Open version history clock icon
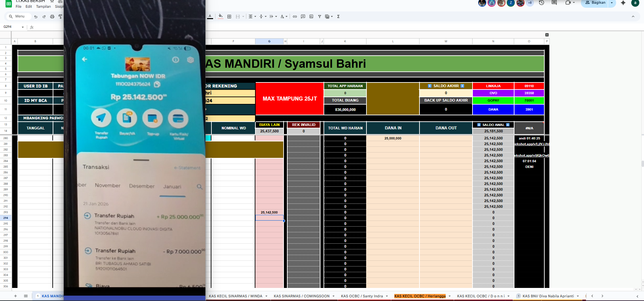Viewport: 644px width, 301px height. (x=541, y=3)
